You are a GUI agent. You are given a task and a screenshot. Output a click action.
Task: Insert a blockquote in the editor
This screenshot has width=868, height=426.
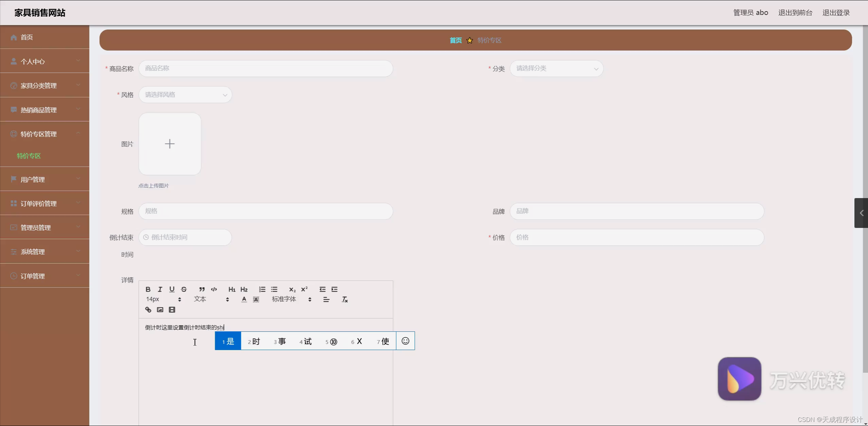click(x=202, y=289)
